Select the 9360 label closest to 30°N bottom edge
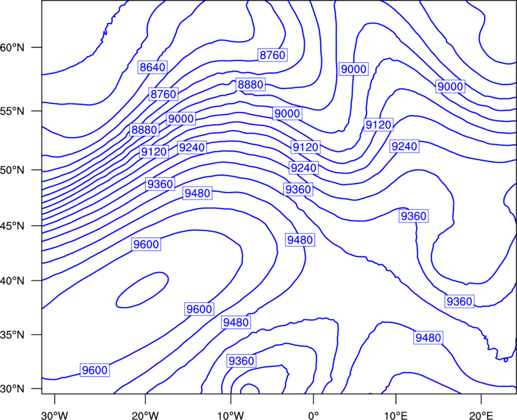This screenshot has width=517, height=420. 242,361
